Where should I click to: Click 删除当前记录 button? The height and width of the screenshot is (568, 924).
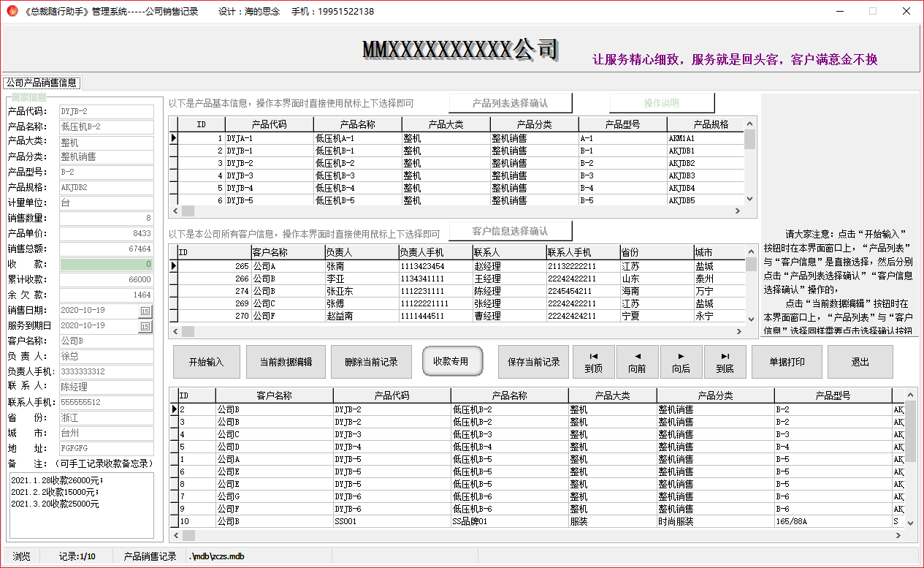pyautogui.click(x=371, y=362)
